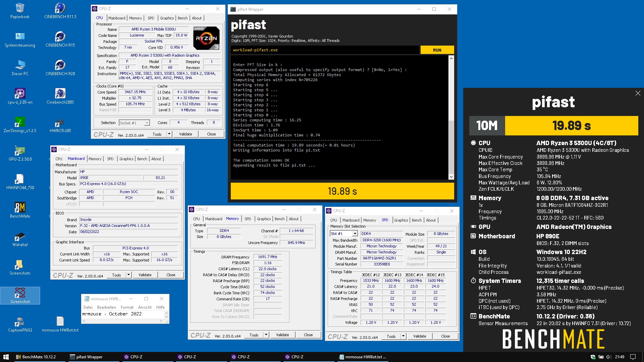Screen dimensions: 644x362
Task: Open CINEBENCH R15 desktop shortcut
Action: pos(60,39)
